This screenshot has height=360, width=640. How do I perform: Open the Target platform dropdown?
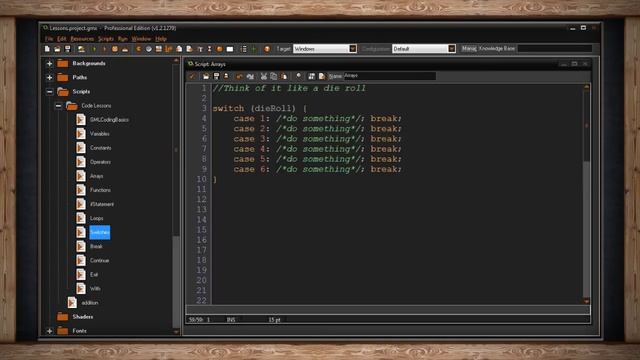pyautogui.click(x=352, y=49)
